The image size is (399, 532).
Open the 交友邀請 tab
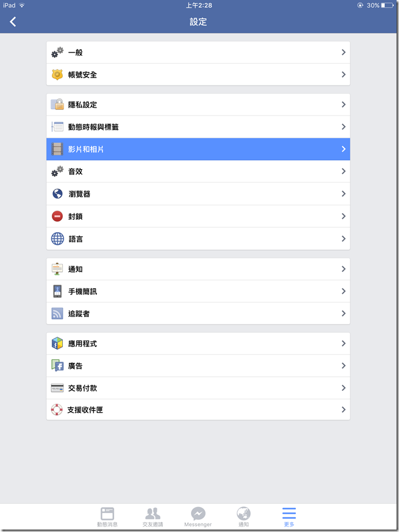[153, 517]
